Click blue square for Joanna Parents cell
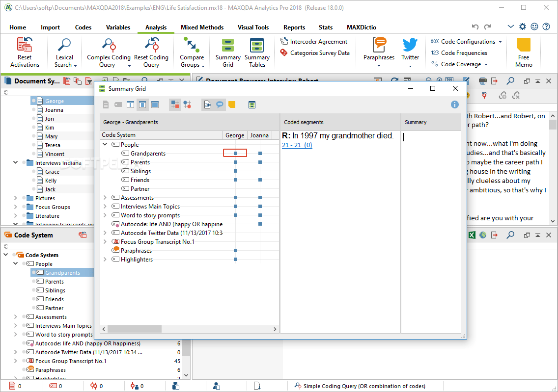 [x=260, y=162]
